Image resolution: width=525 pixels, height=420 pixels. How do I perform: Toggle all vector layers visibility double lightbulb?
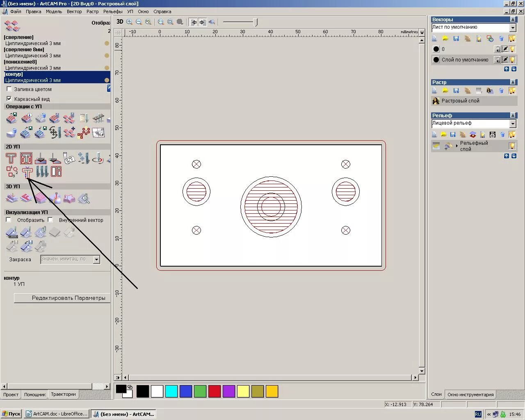[x=512, y=38]
